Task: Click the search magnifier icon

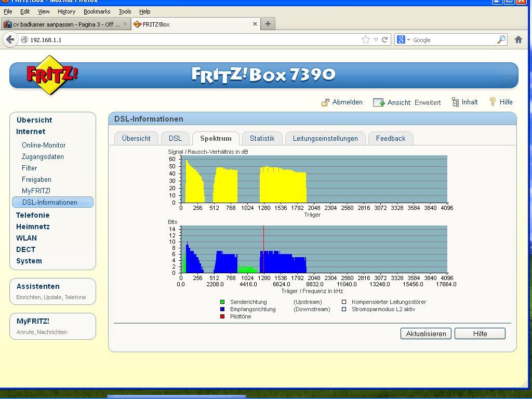Action: click(x=501, y=39)
